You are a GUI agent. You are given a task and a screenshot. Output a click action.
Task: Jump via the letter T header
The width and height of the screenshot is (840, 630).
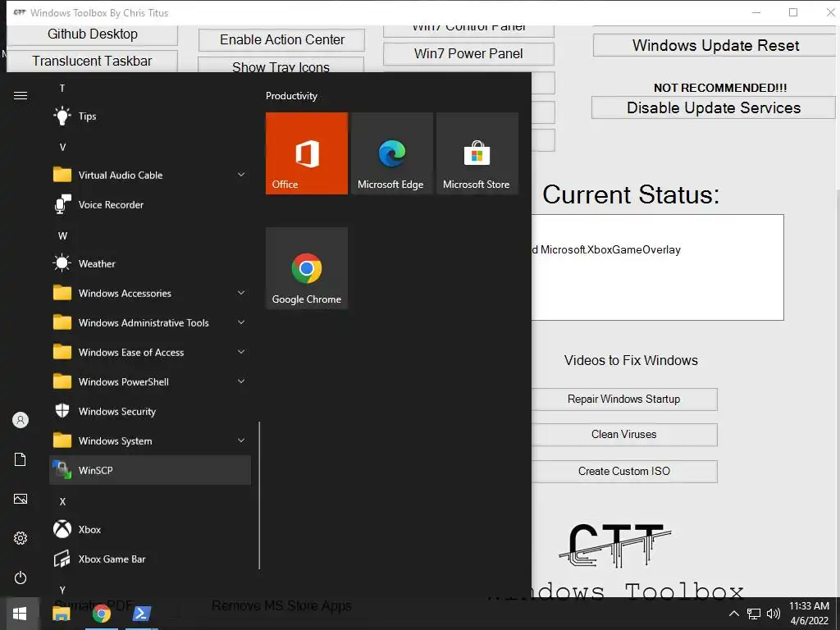[62, 89]
